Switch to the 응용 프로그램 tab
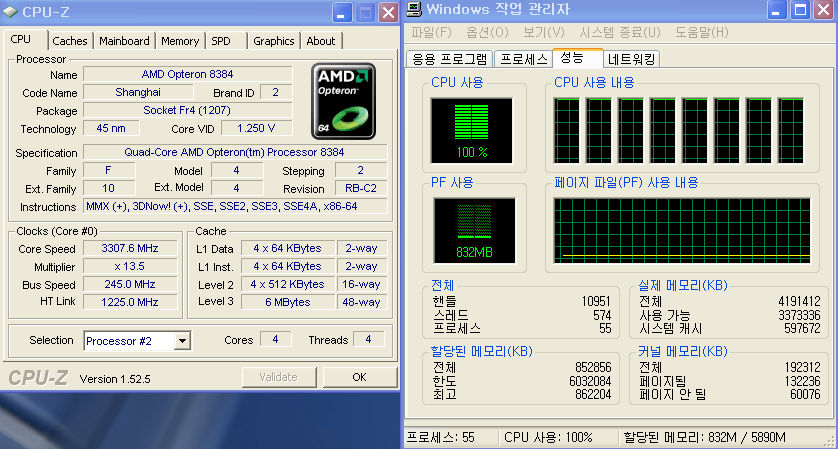This screenshot has height=449, width=838. pos(450,59)
